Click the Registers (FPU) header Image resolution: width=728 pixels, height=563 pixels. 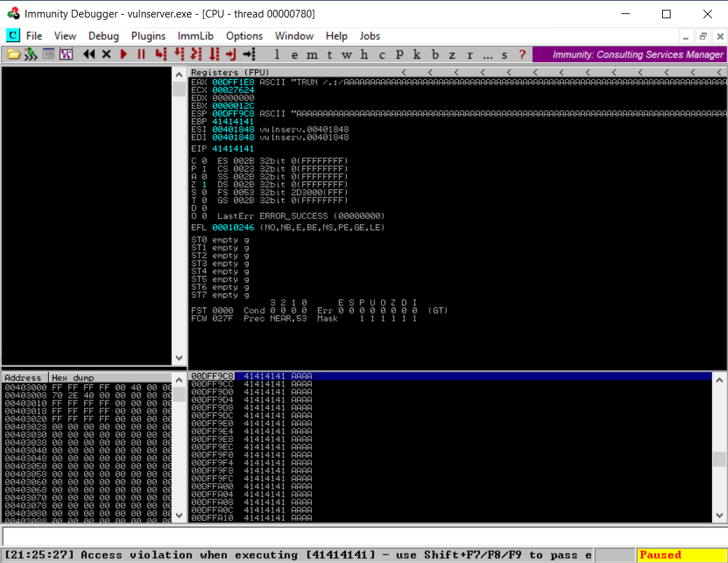coord(230,72)
